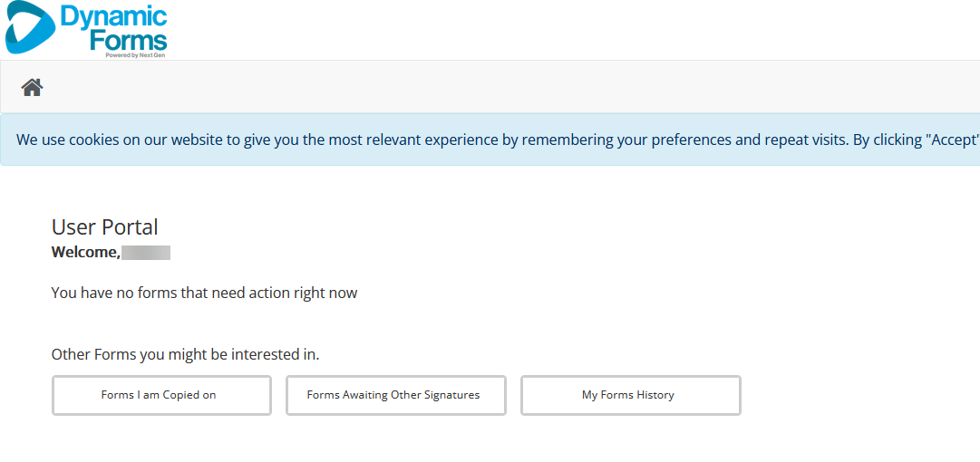Click the "Powered by Next Gen" tagline
Screen dimensions: 980x462
[135, 55]
